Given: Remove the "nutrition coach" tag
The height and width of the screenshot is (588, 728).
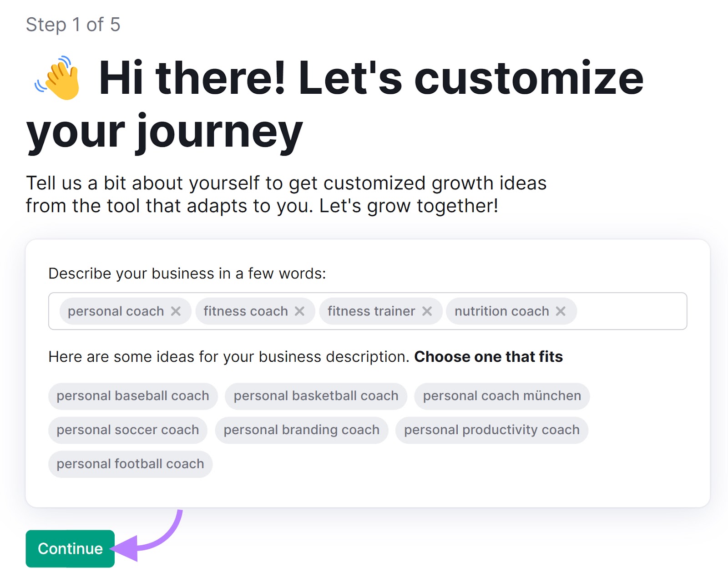Looking at the screenshot, I should tap(560, 311).
